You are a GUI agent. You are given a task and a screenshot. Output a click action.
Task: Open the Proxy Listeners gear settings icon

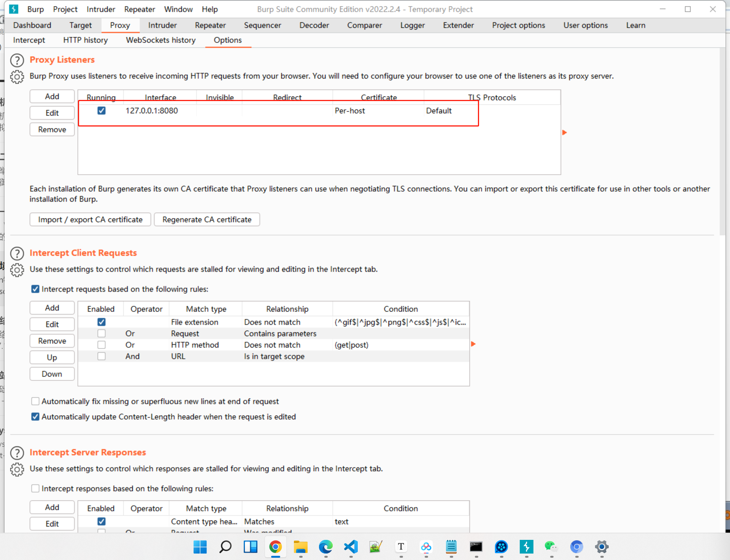[x=17, y=77]
